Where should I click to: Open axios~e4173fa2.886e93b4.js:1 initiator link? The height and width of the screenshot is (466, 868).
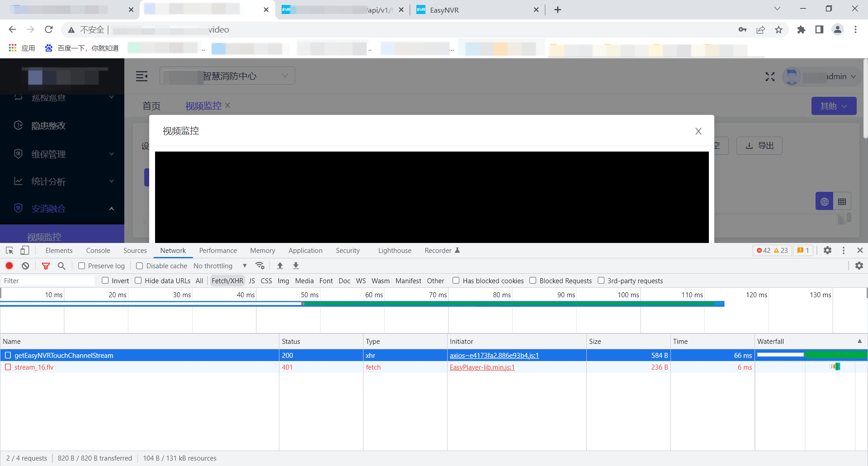pos(494,356)
